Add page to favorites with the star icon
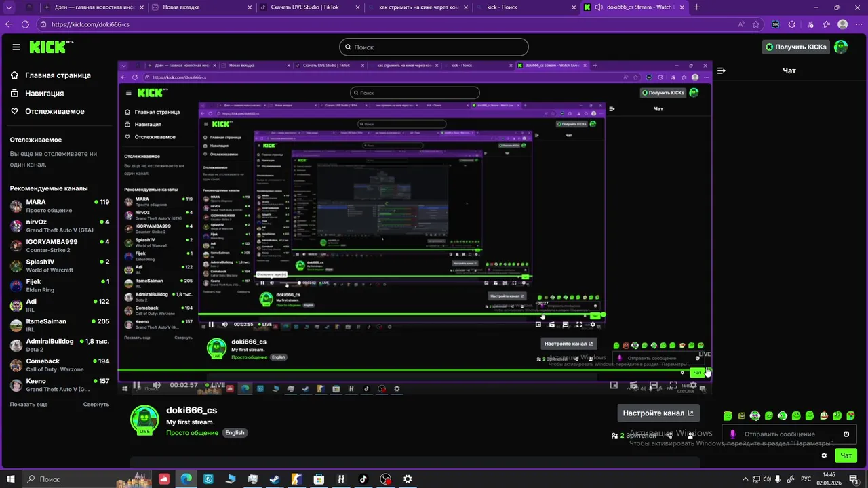 (756, 24)
